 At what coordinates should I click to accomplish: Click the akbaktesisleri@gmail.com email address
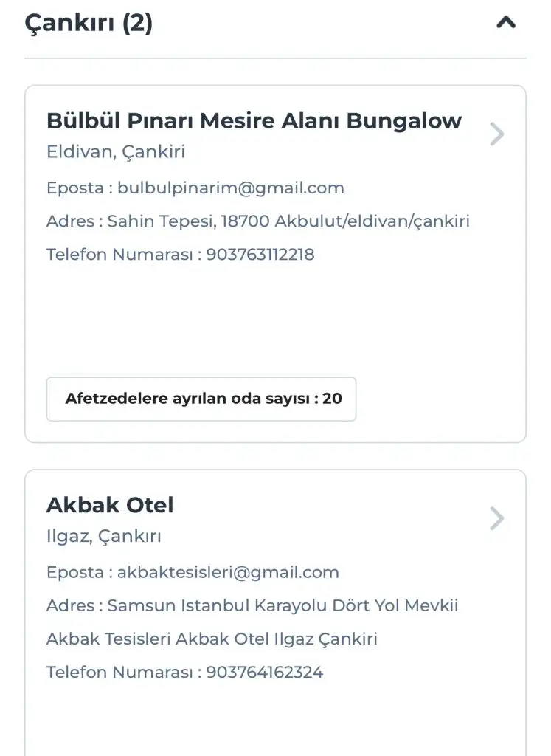(x=228, y=572)
